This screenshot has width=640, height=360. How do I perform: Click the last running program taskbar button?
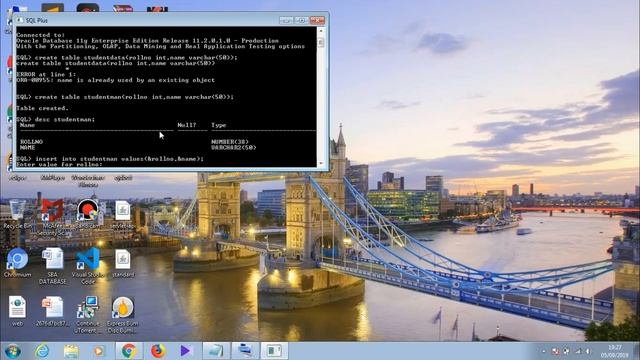(x=274, y=351)
